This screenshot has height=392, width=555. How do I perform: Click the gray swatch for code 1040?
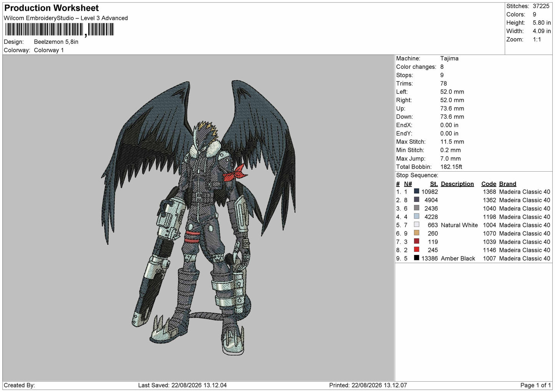point(416,208)
